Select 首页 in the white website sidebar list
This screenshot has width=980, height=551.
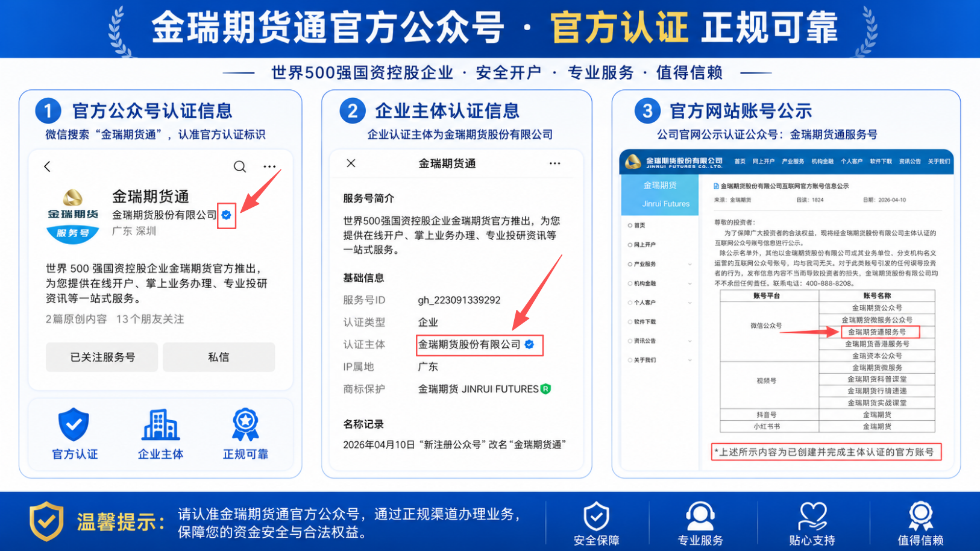[x=639, y=225]
